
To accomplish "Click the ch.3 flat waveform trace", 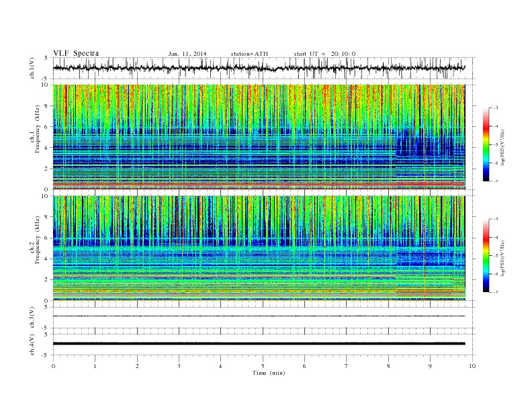I will click(x=259, y=316).
